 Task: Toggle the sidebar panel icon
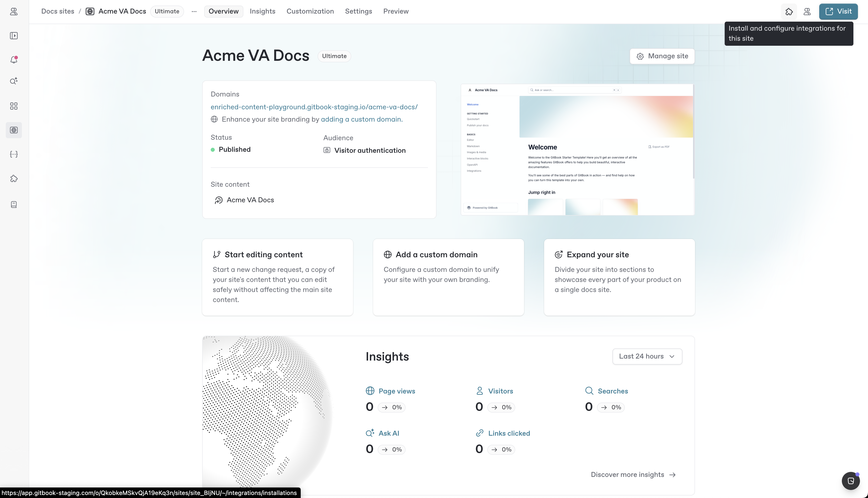14,36
